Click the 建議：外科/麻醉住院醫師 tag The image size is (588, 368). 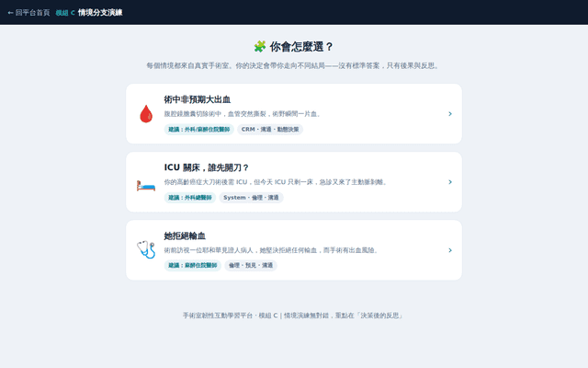pyautogui.click(x=199, y=129)
